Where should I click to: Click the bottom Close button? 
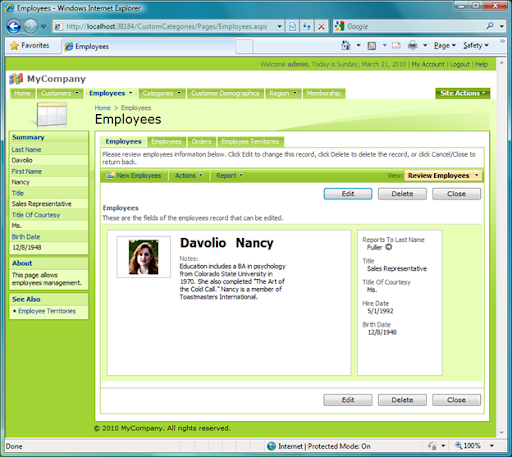(x=456, y=400)
